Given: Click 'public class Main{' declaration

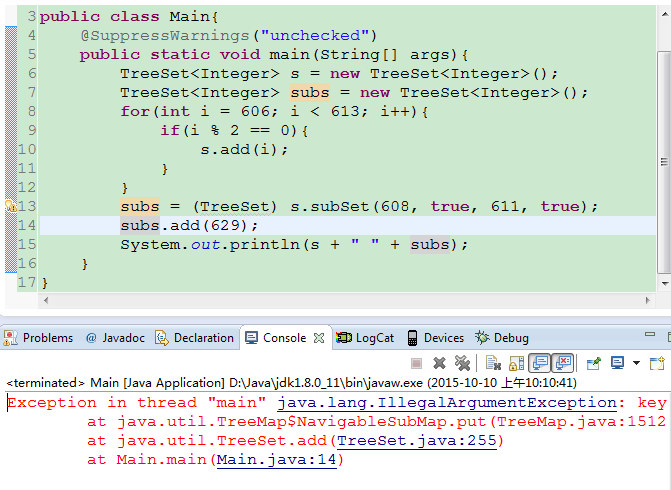Looking at the screenshot, I should [x=129, y=16].
